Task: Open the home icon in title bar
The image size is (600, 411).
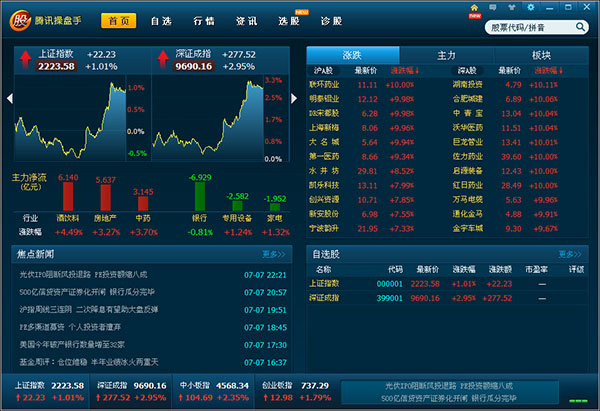Action: (474, 7)
